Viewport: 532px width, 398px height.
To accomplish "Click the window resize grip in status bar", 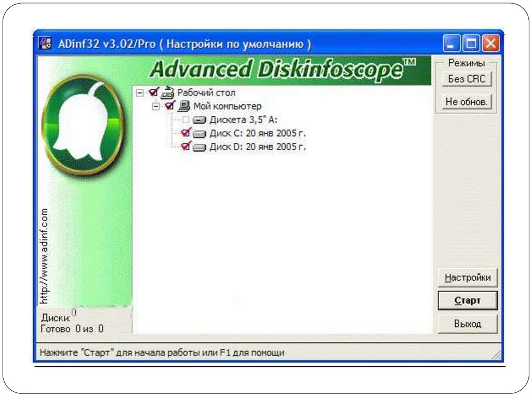I will 497,355.
